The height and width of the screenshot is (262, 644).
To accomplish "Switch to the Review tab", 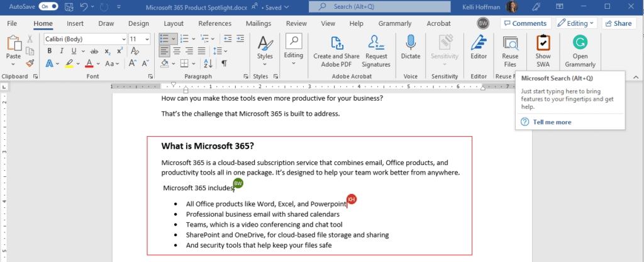I will pyautogui.click(x=296, y=23).
